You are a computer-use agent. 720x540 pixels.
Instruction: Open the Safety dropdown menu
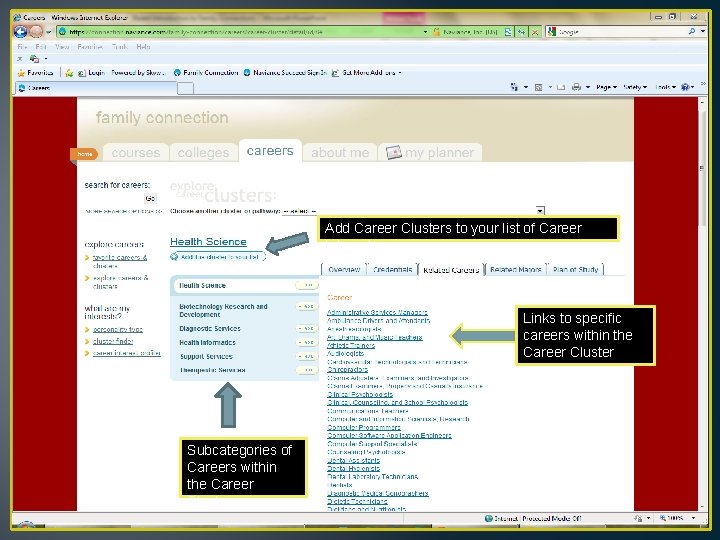[635, 87]
